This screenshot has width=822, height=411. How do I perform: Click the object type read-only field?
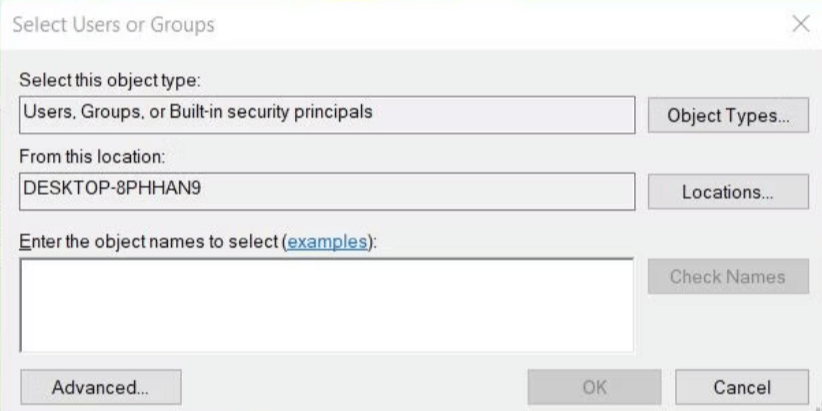tap(500, 113)
